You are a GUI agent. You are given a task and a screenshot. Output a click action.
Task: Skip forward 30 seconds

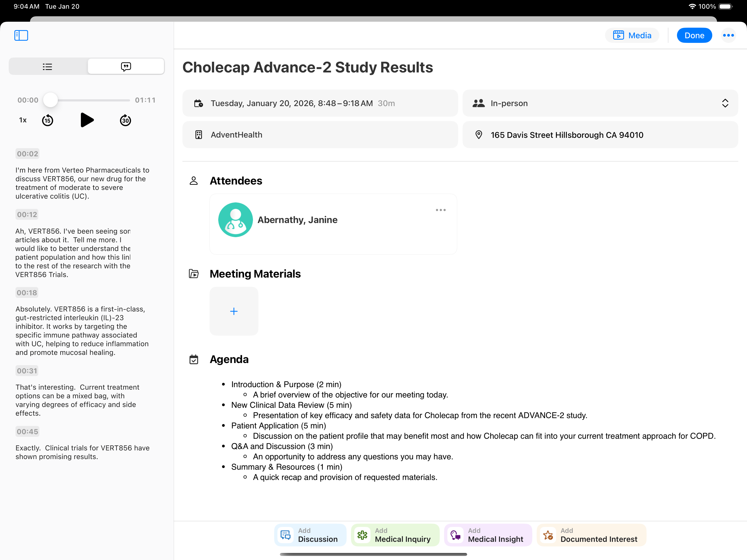pos(125,120)
